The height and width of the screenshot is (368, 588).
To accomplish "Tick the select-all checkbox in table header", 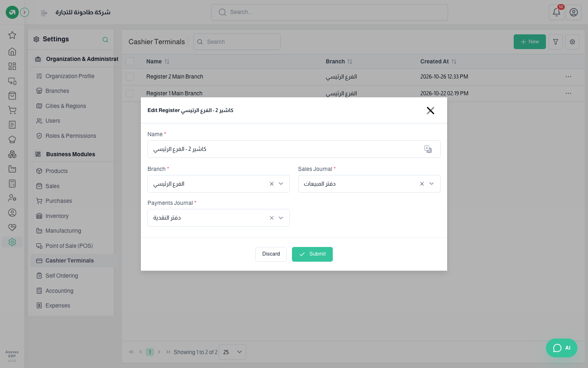I will (130, 61).
